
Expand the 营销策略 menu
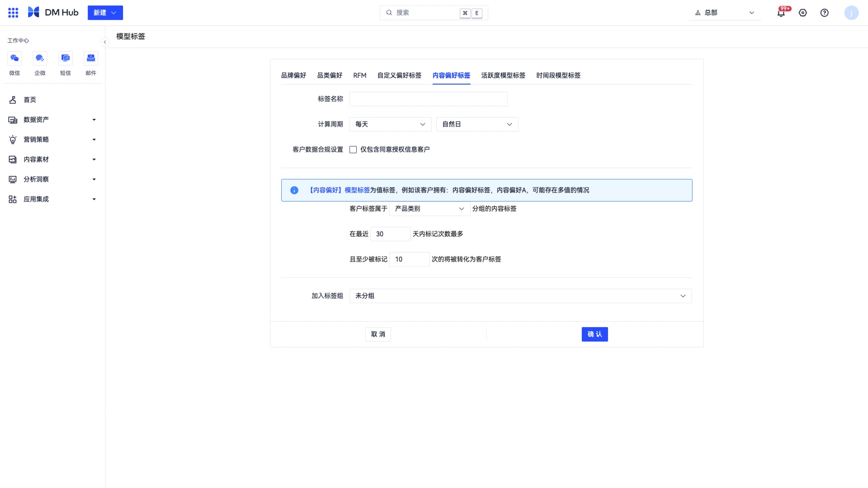52,140
